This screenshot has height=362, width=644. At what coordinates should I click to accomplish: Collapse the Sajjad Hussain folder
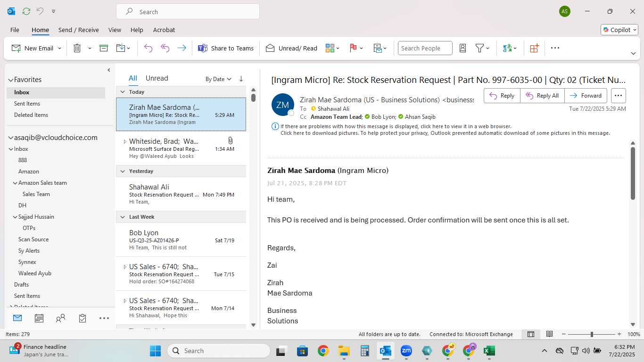tap(15, 217)
